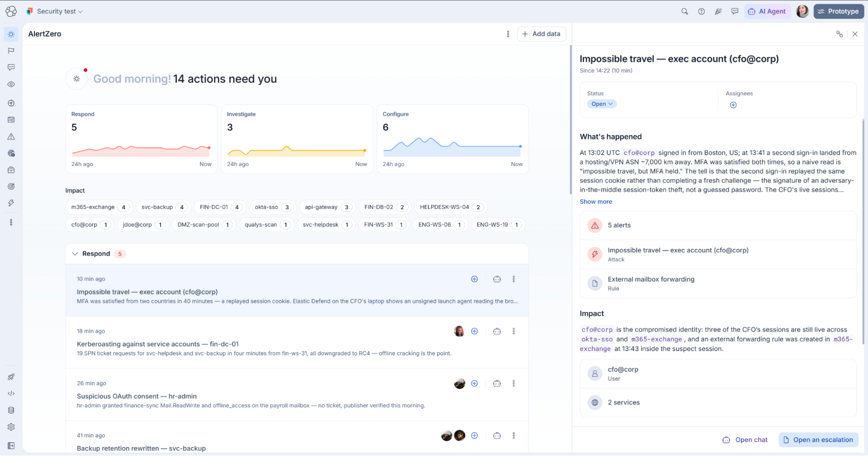
Task: Click Open chat button
Action: tap(745, 440)
